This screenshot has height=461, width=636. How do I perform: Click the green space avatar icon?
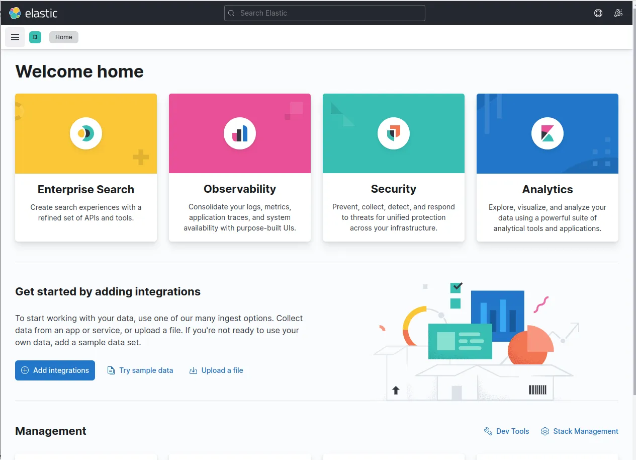[x=35, y=37]
